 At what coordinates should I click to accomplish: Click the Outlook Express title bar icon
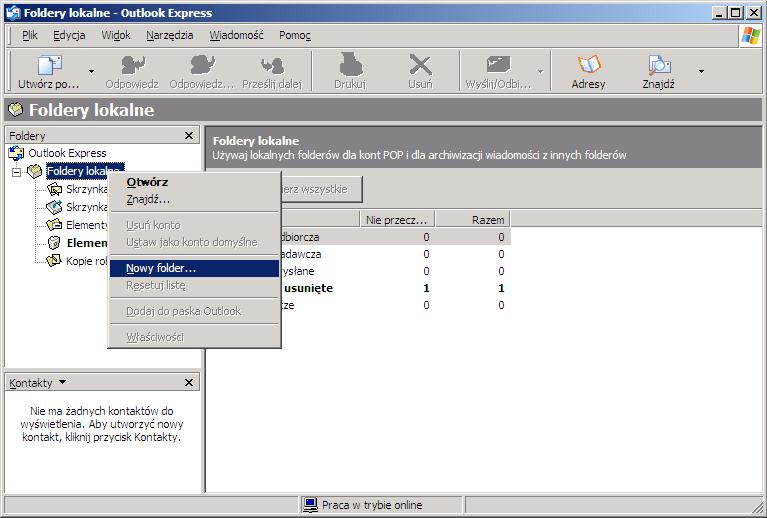(x=13, y=13)
